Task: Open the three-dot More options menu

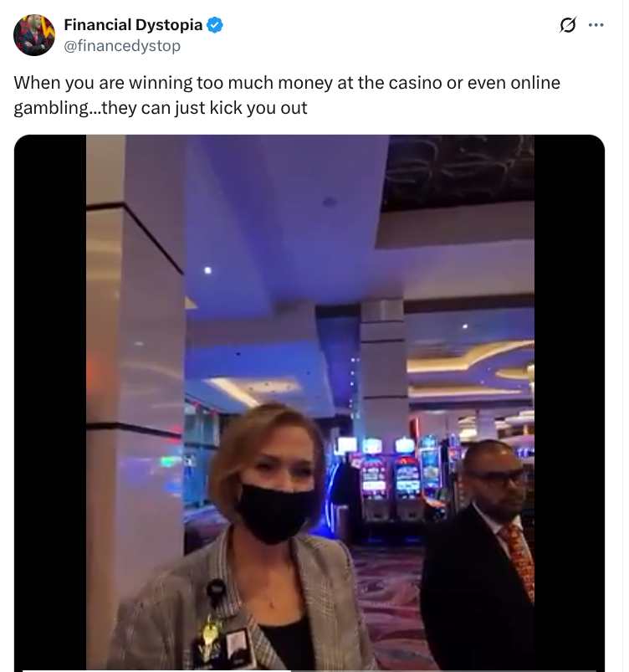Action: coord(596,25)
